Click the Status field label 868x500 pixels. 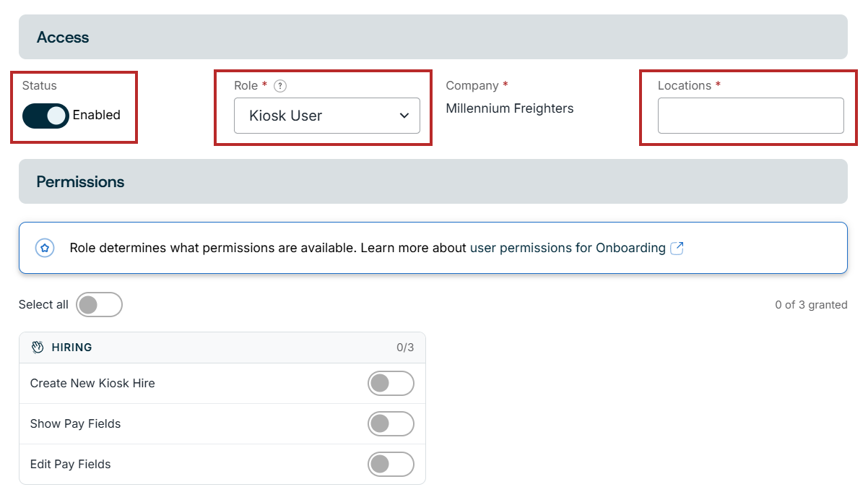pos(40,86)
